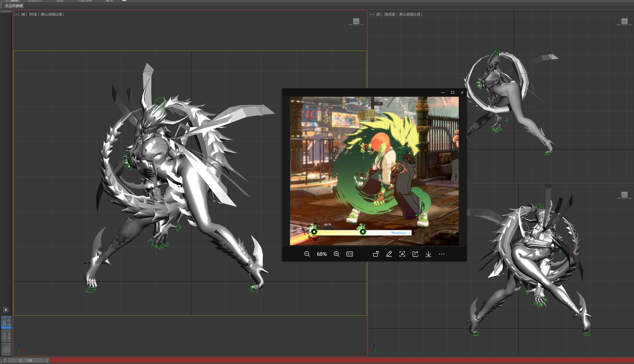
Task: Open the 多边形建模 ribbon panel
Action: tap(14, 6)
